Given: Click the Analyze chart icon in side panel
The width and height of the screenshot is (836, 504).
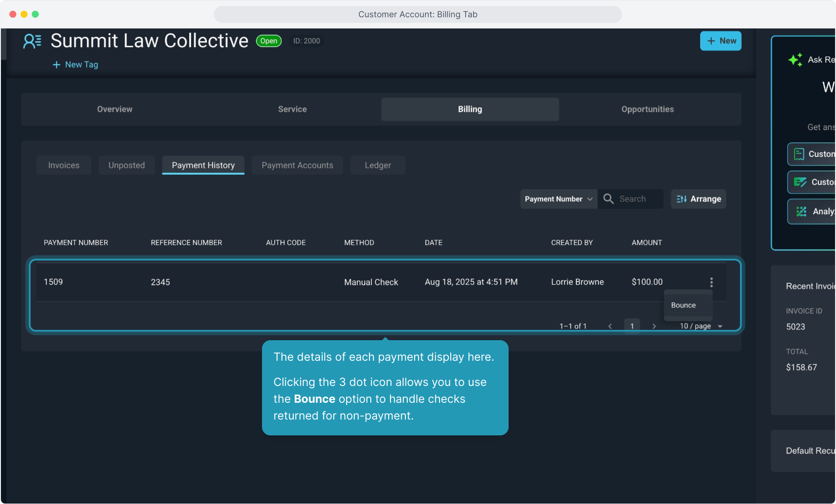Looking at the screenshot, I should pos(801,211).
